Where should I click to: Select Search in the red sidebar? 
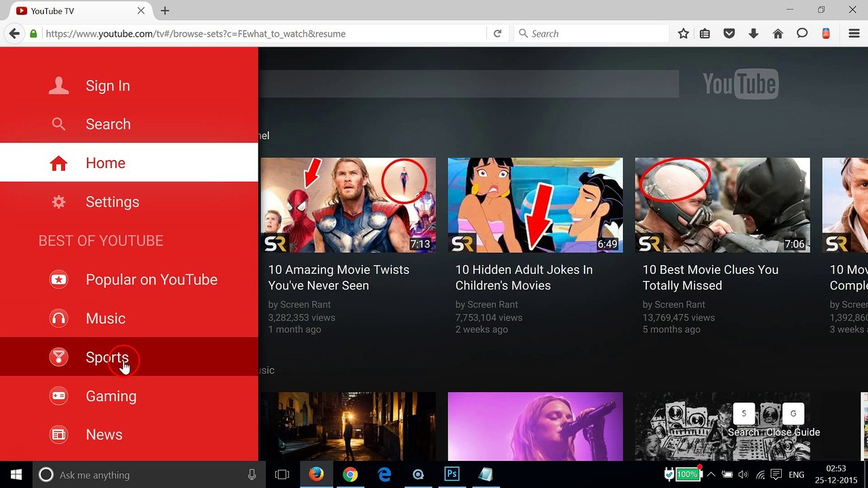coord(129,124)
